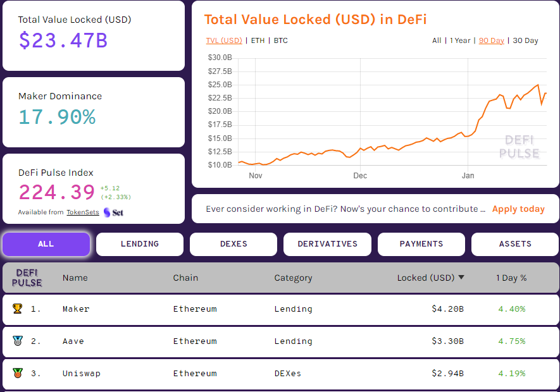Click the DEFI PULSE logo in the table header
560x392 pixels.
pyautogui.click(x=27, y=278)
